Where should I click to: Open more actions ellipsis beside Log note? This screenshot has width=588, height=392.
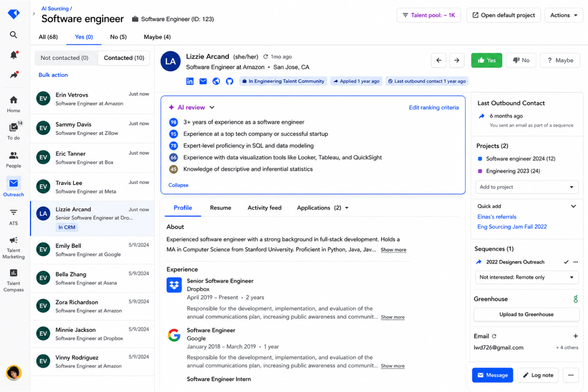(571, 375)
